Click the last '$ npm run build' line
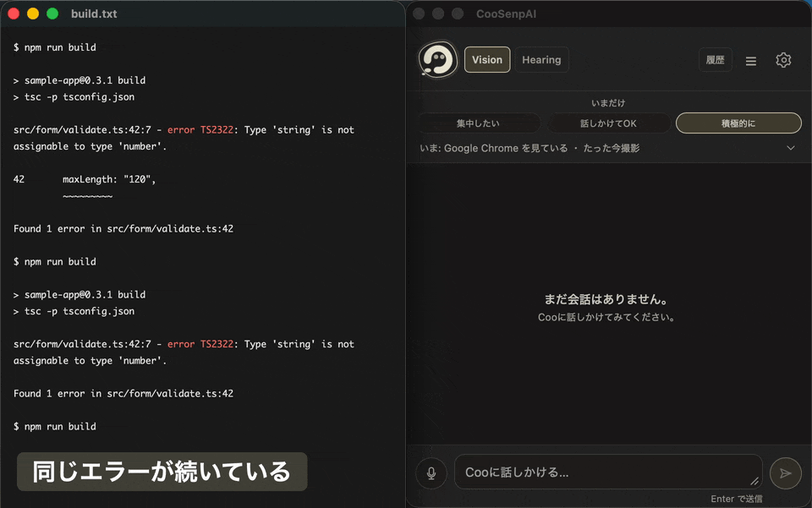The height and width of the screenshot is (508, 812). click(x=54, y=426)
